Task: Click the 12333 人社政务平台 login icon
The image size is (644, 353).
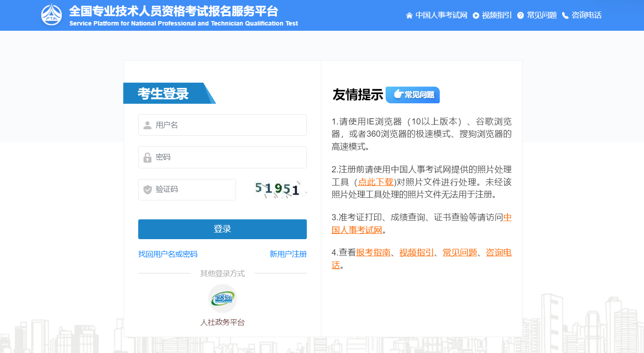Action: pyautogui.click(x=222, y=298)
